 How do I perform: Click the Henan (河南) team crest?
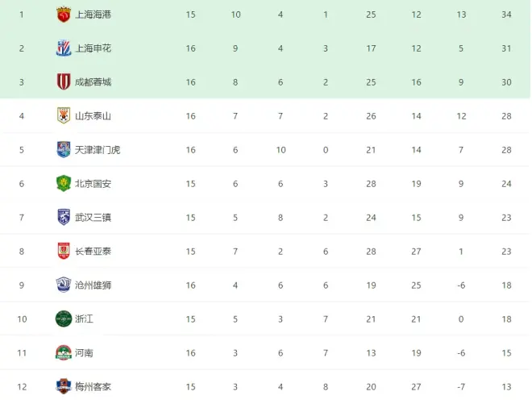point(64,353)
